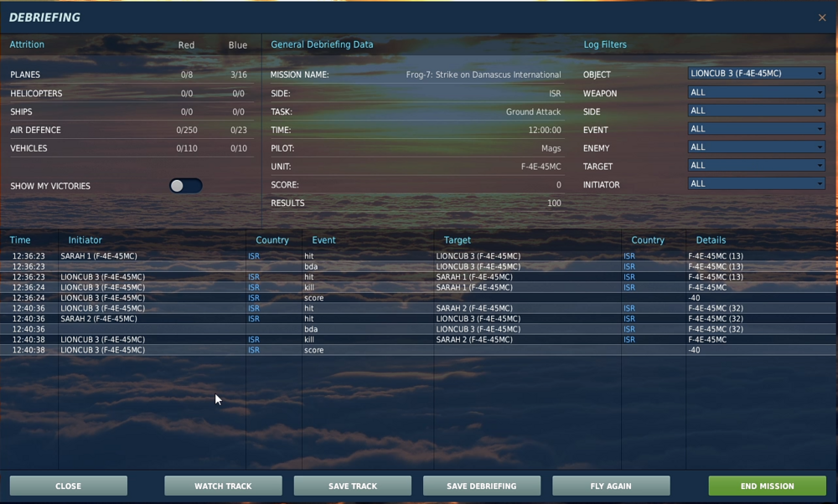This screenshot has width=838, height=504.
Task: Click the Log Filters section heading
Action: tap(605, 44)
